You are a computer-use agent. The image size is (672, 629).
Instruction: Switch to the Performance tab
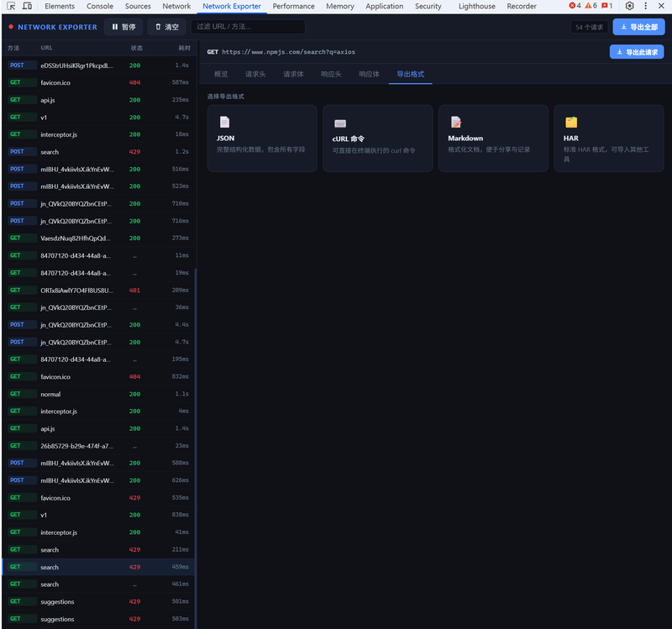tap(293, 6)
